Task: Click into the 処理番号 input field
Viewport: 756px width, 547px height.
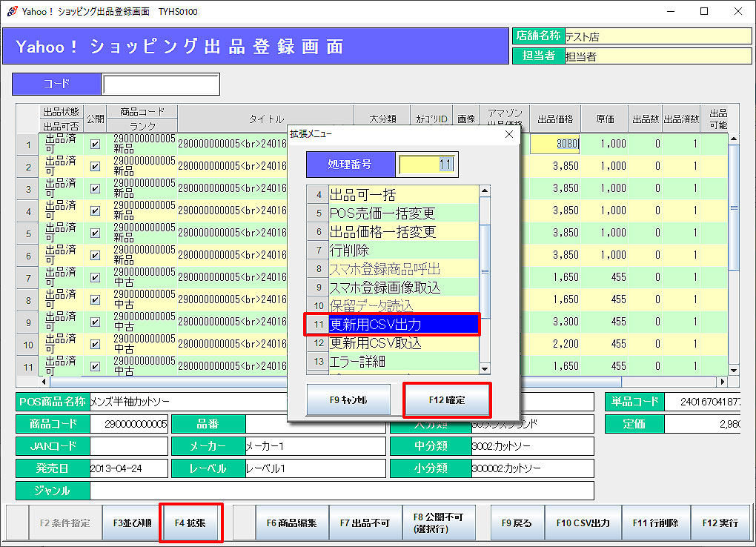Action: coord(427,165)
